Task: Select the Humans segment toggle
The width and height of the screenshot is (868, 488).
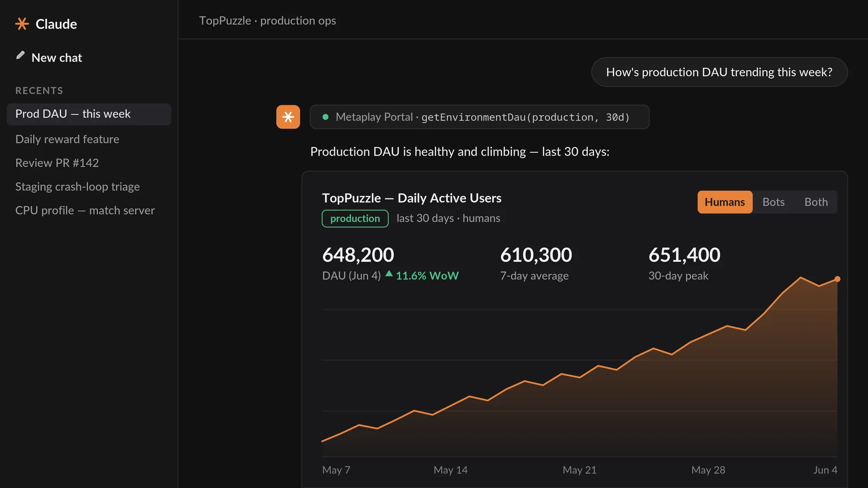Action: (725, 202)
